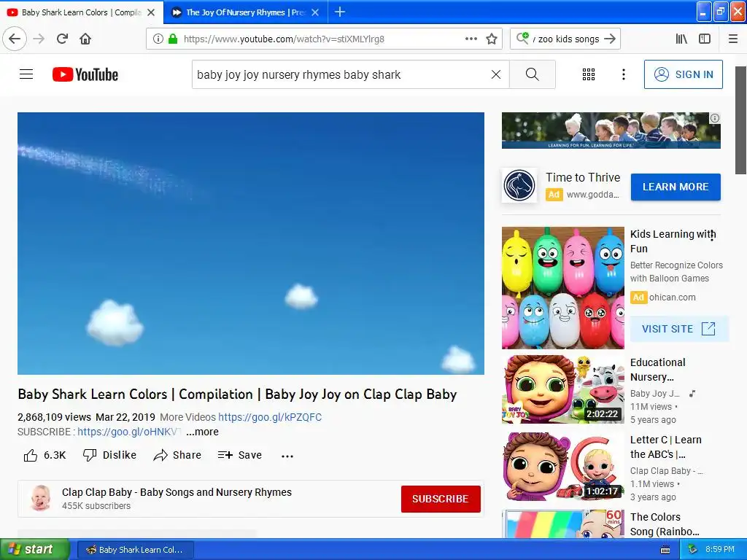Click the keyboard icon in system tray
The image size is (747, 560).
click(x=665, y=550)
